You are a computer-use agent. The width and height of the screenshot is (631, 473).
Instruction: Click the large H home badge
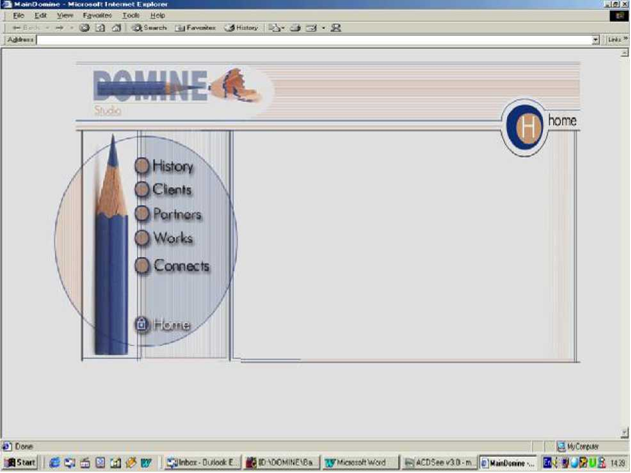(x=524, y=127)
